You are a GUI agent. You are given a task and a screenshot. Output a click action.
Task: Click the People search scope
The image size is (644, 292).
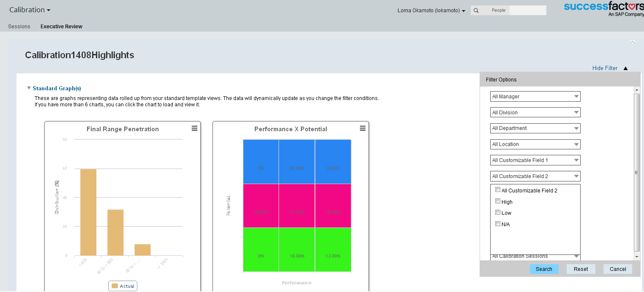(498, 11)
